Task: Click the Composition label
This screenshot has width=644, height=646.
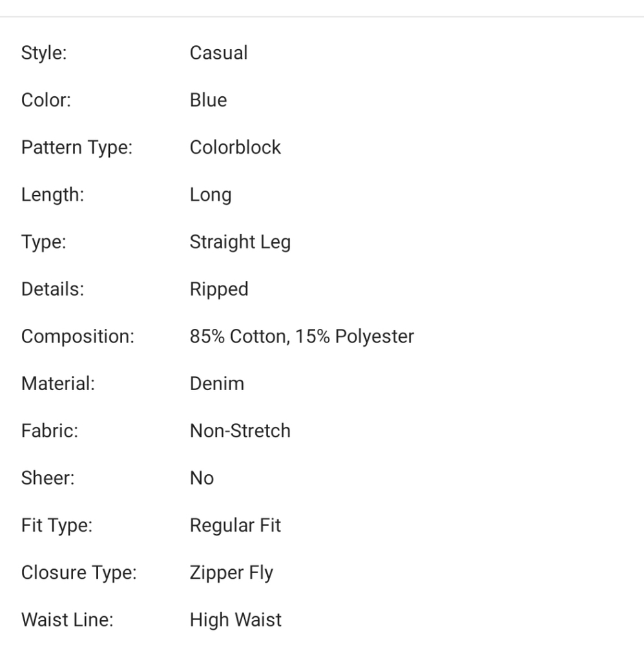Action: (78, 337)
